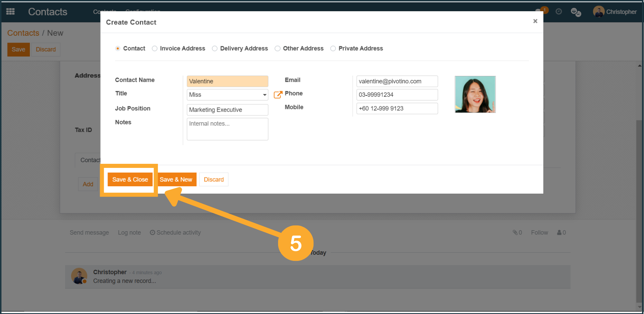This screenshot has height=314, width=644.
Task: Open the conversations chat icon
Action: pos(576,12)
